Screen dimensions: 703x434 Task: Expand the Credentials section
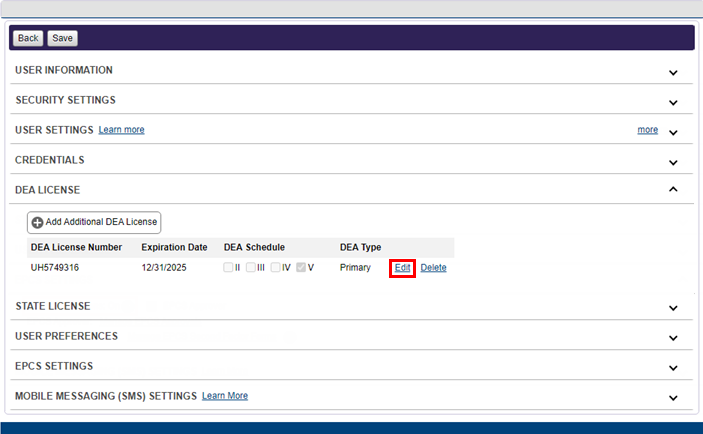point(673,162)
